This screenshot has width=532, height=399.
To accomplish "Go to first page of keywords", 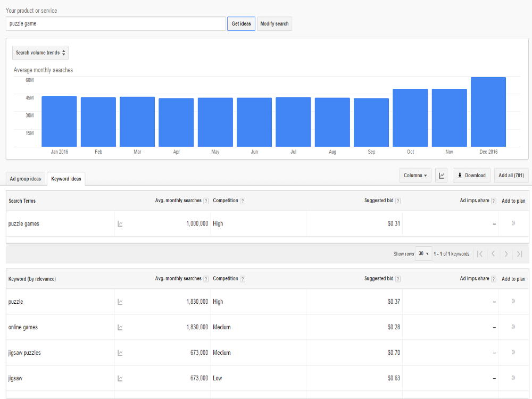I will pyautogui.click(x=480, y=254).
